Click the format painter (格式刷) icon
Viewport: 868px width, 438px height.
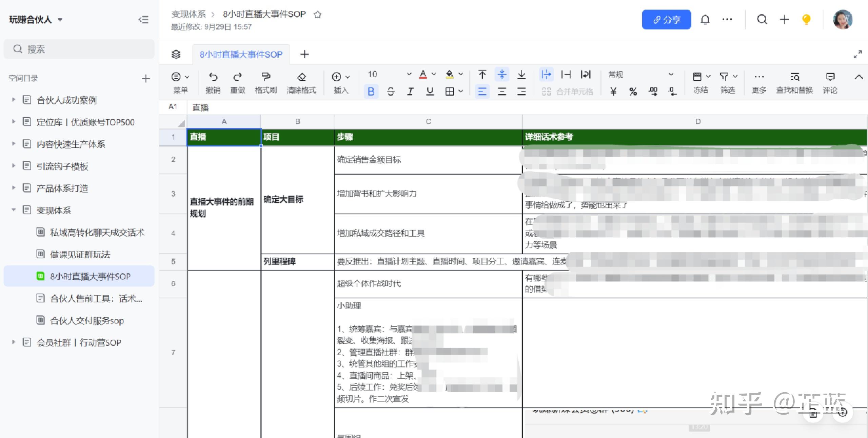[x=266, y=77]
